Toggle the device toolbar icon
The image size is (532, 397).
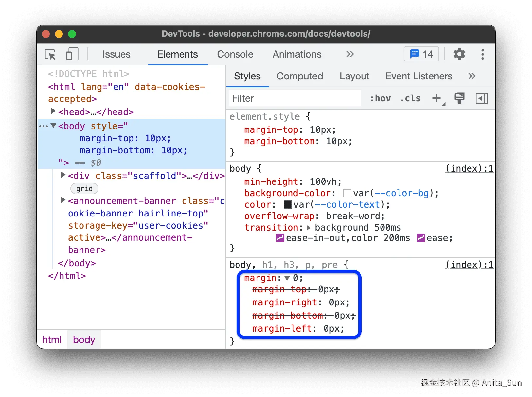coord(72,54)
